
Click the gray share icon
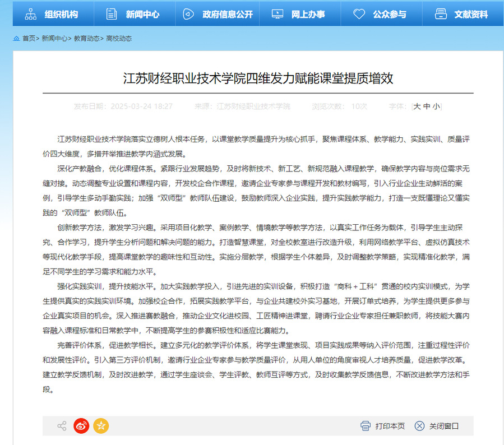62,426
